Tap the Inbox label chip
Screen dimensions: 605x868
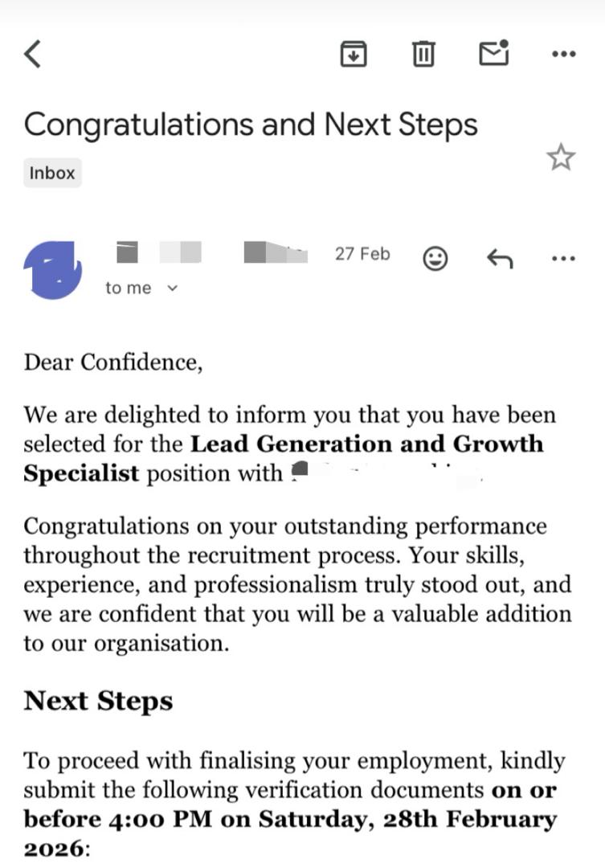click(x=52, y=173)
